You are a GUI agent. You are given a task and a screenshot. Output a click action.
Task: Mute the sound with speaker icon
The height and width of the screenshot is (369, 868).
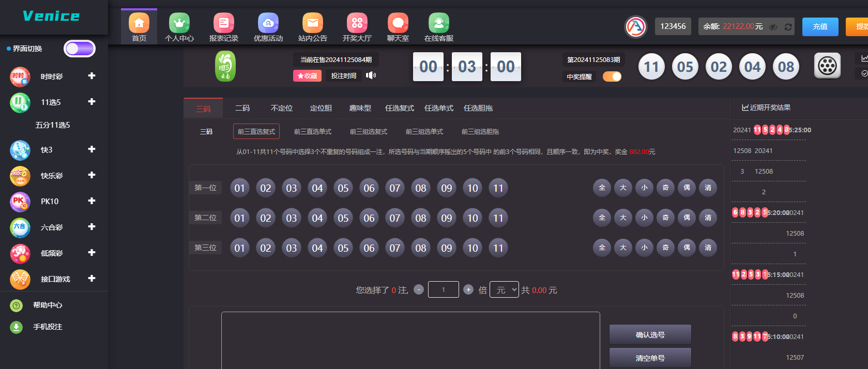[371, 75]
